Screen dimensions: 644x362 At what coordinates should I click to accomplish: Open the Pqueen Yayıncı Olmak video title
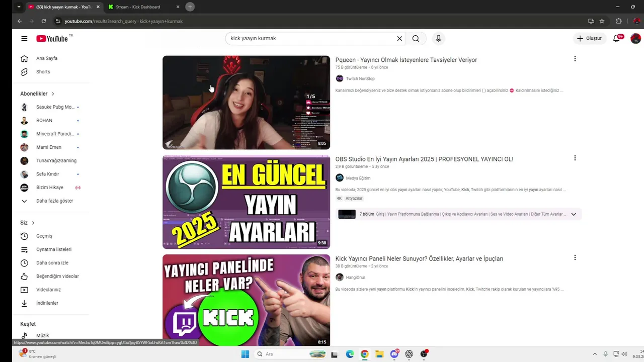[406, 60]
